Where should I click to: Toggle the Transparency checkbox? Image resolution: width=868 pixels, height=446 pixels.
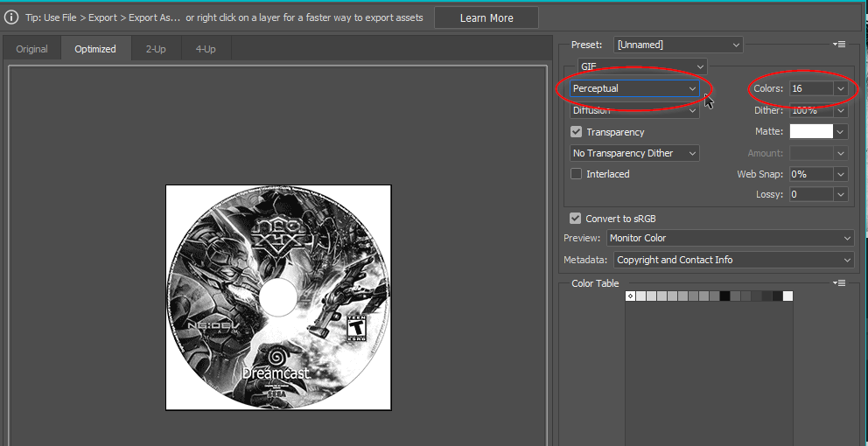(x=577, y=132)
